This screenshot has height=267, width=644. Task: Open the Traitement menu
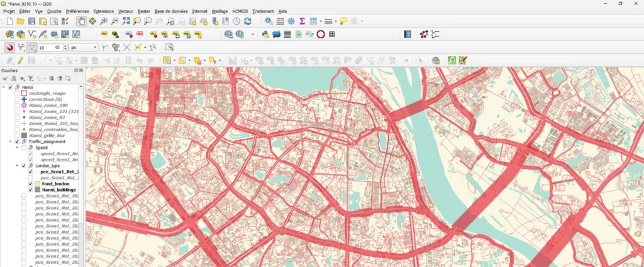pyautogui.click(x=263, y=11)
